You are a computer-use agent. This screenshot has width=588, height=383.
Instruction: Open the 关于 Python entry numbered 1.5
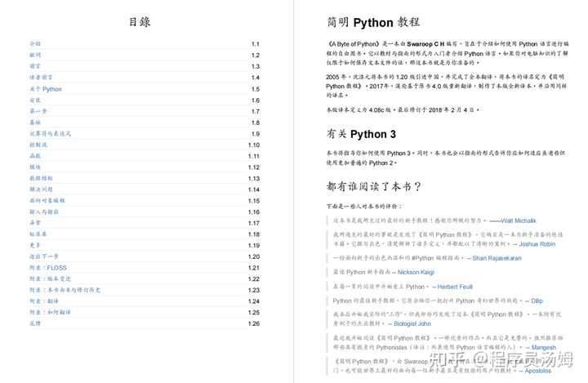pos(46,89)
